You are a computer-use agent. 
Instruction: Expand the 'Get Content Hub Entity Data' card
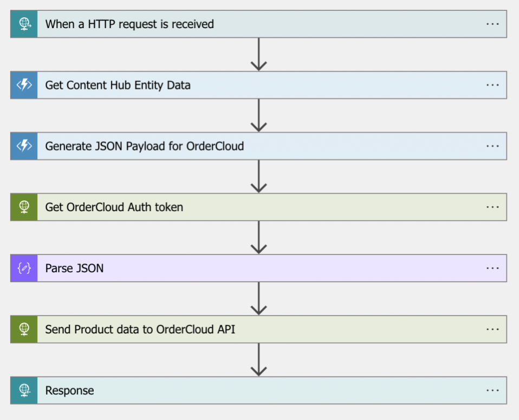[x=258, y=85]
